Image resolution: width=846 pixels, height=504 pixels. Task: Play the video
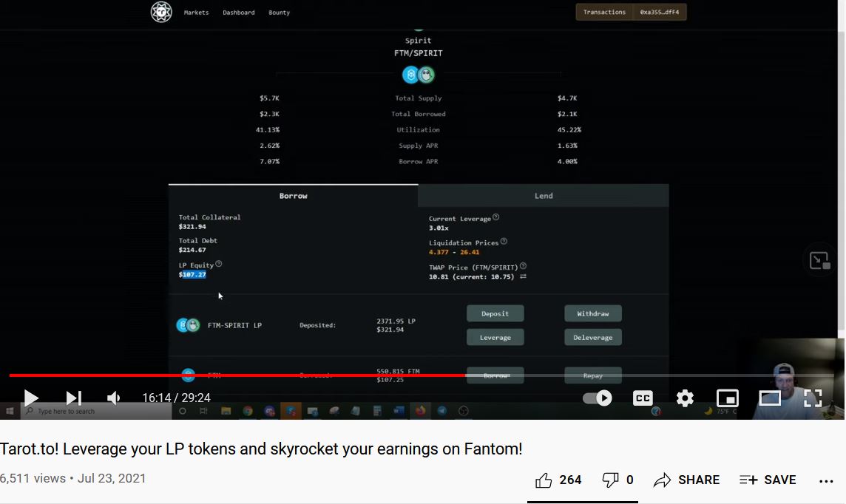coord(31,398)
